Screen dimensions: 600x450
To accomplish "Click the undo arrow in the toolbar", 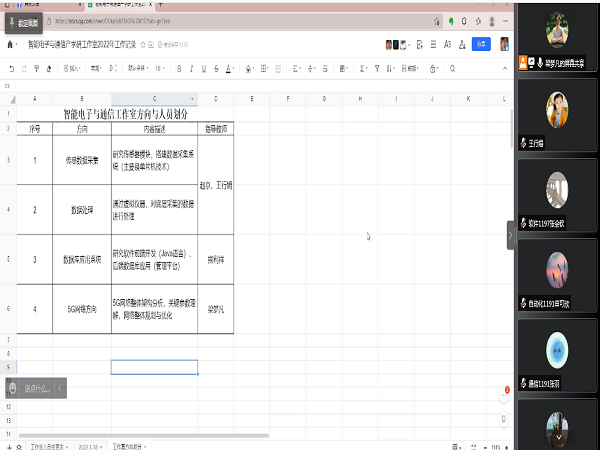I will [11, 68].
